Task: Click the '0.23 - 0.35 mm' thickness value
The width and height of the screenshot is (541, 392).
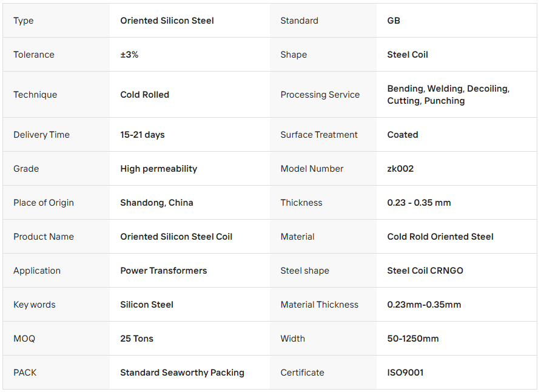Action: (x=419, y=203)
